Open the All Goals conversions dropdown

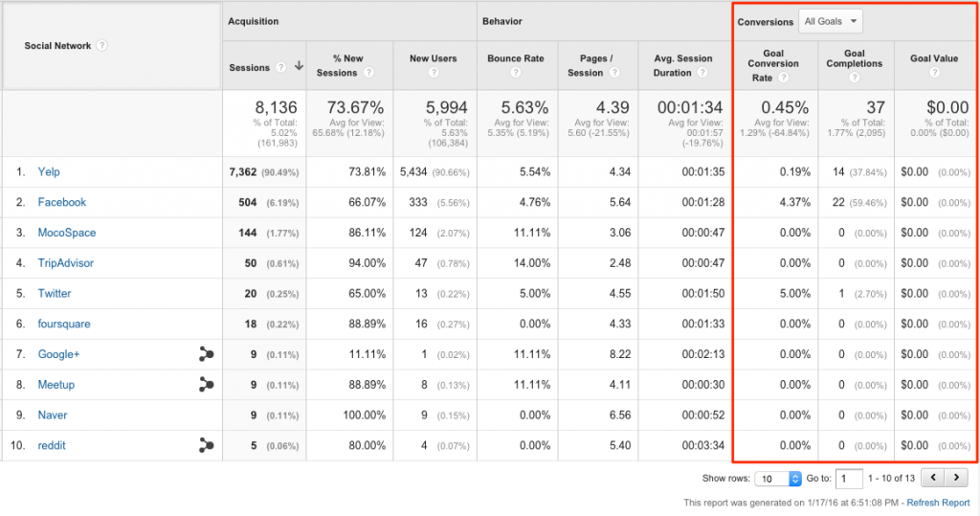tap(831, 21)
